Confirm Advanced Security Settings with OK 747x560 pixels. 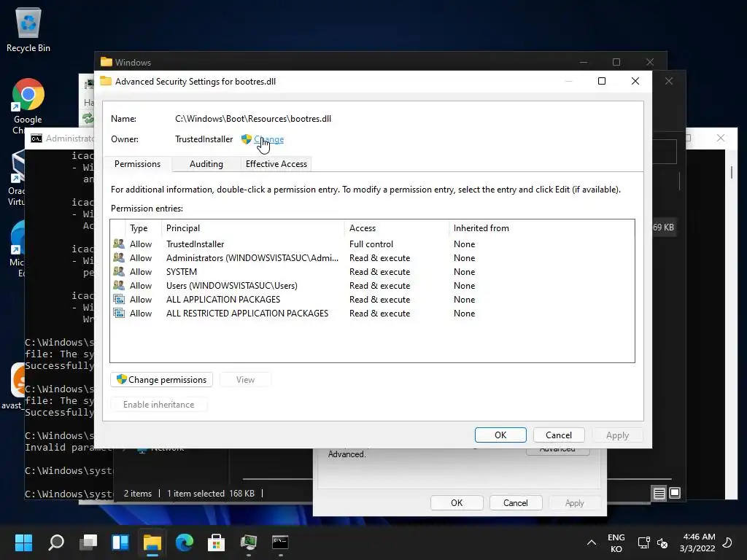[x=500, y=435]
